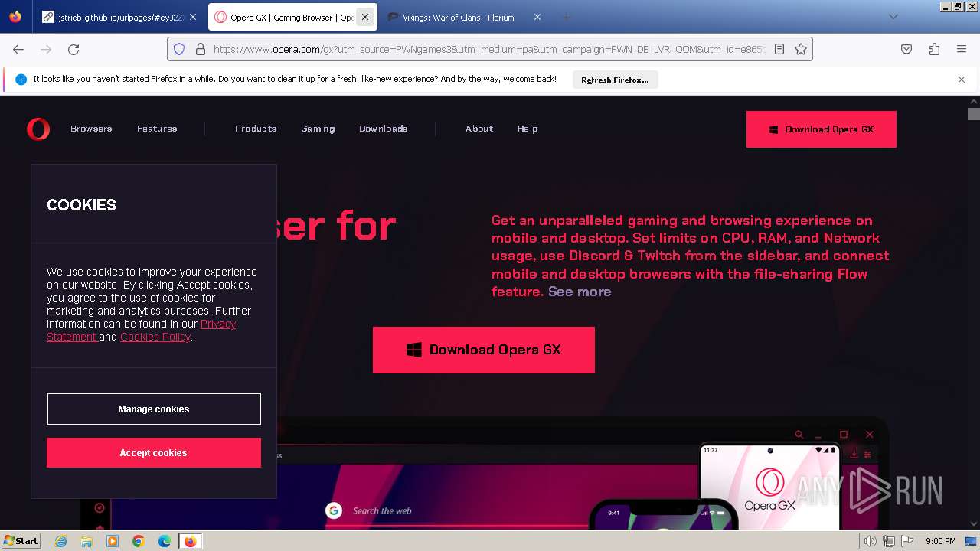This screenshot has height=551, width=980.
Task: Click the forward navigation arrow
Action: click(x=46, y=49)
